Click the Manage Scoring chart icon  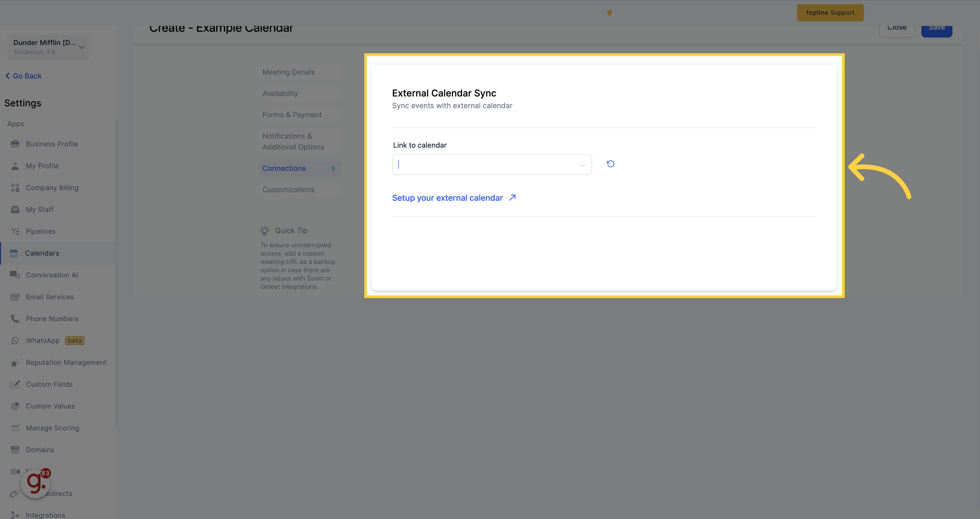15,428
